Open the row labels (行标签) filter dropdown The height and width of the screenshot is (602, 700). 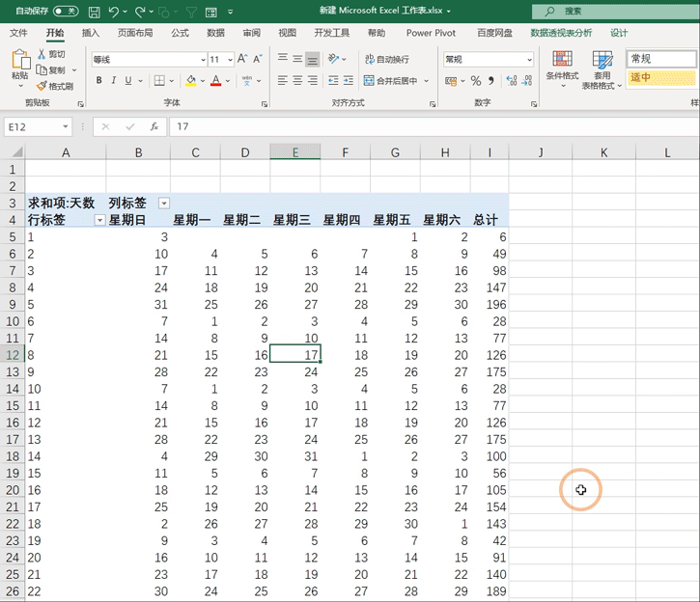[99, 220]
